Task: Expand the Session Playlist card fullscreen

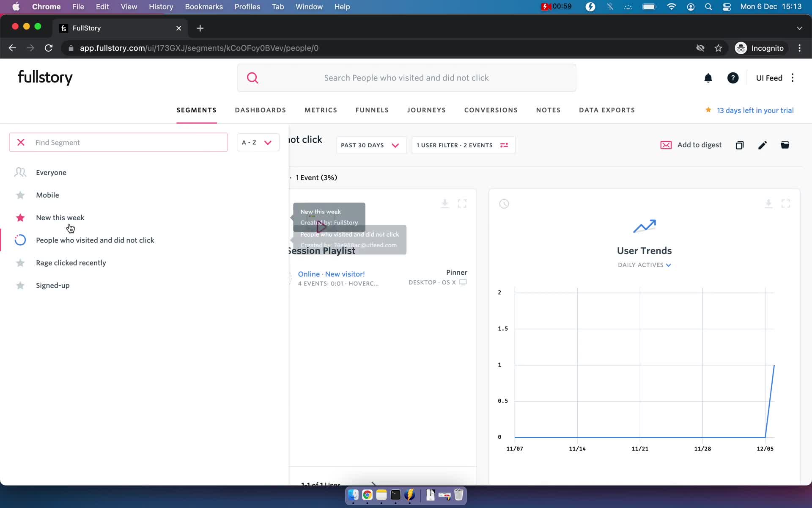Action: tap(462, 204)
